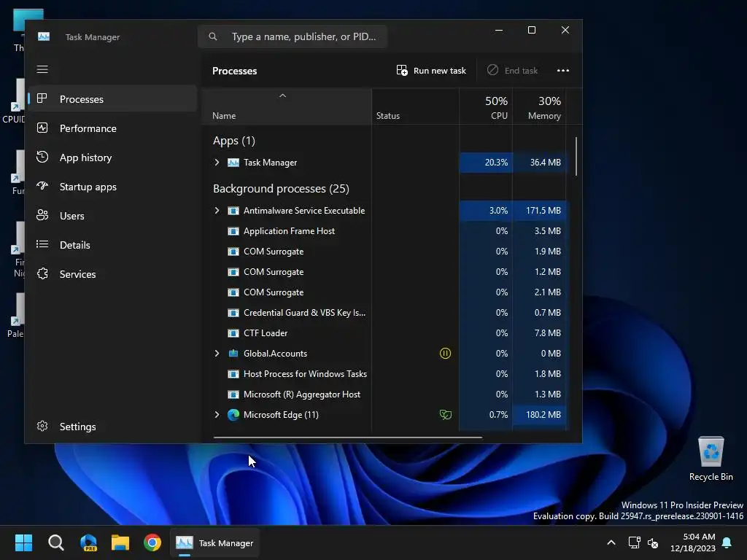747x560 pixels.
Task: Click Run new task
Action: point(431,71)
